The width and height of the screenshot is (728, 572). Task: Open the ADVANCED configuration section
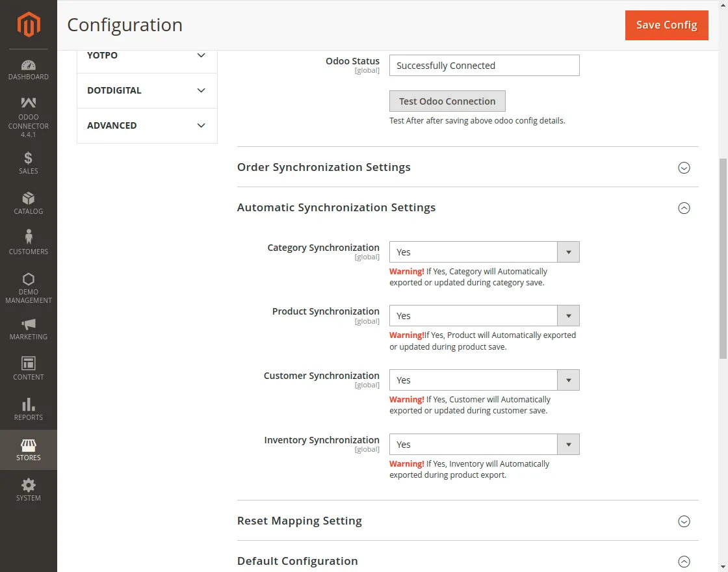click(x=146, y=125)
